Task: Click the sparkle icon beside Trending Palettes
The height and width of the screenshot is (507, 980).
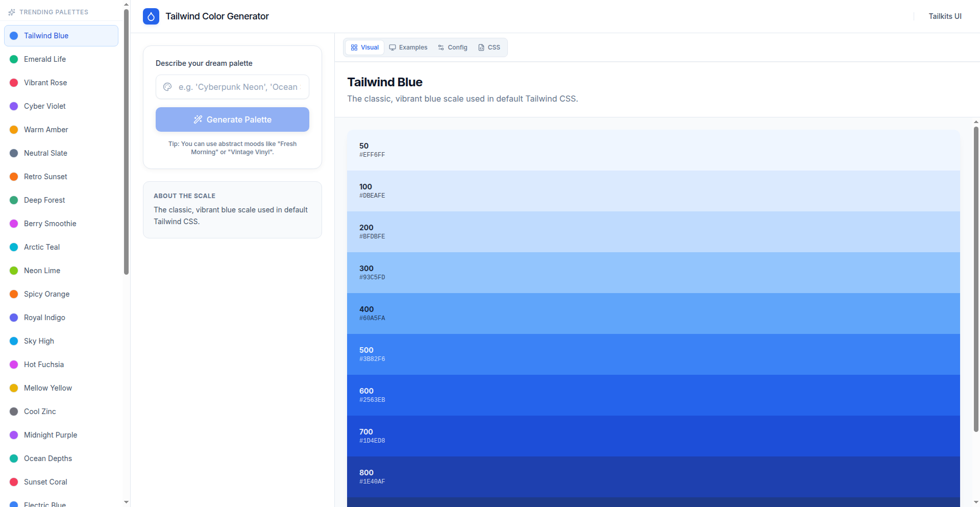Action: [12, 12]
